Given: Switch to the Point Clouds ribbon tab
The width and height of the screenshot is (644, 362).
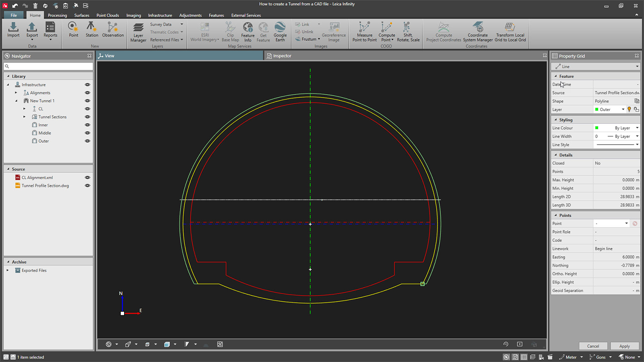Looking at the screenshot, I should pos(107,15).
